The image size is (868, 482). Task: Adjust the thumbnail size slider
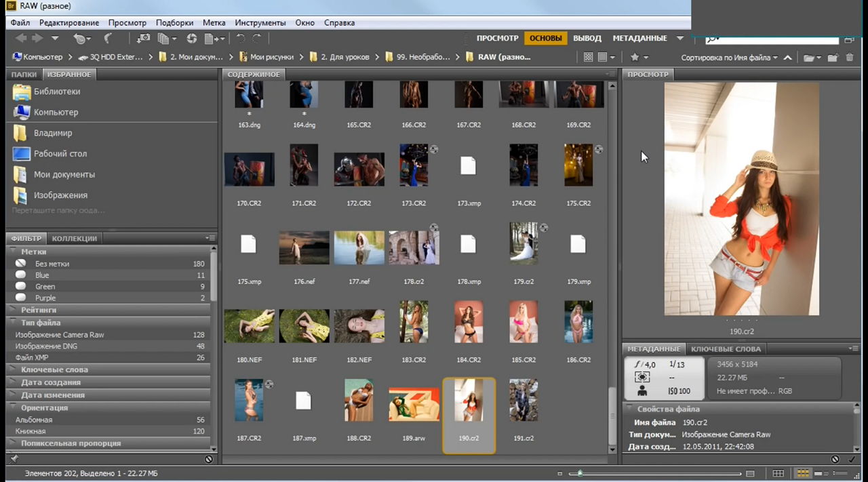pyautogui.click(x=580, y=473)
